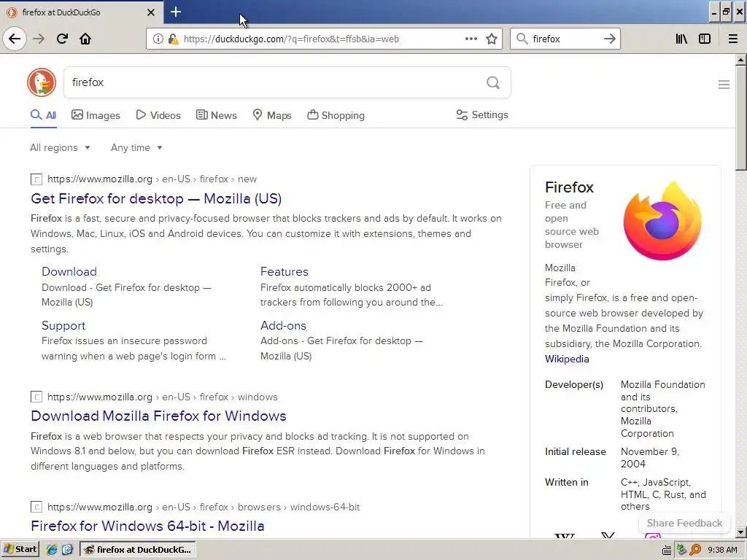The width and height of the screenshot is (747, 560).
Task: Reload the current page
Action: 62,39
